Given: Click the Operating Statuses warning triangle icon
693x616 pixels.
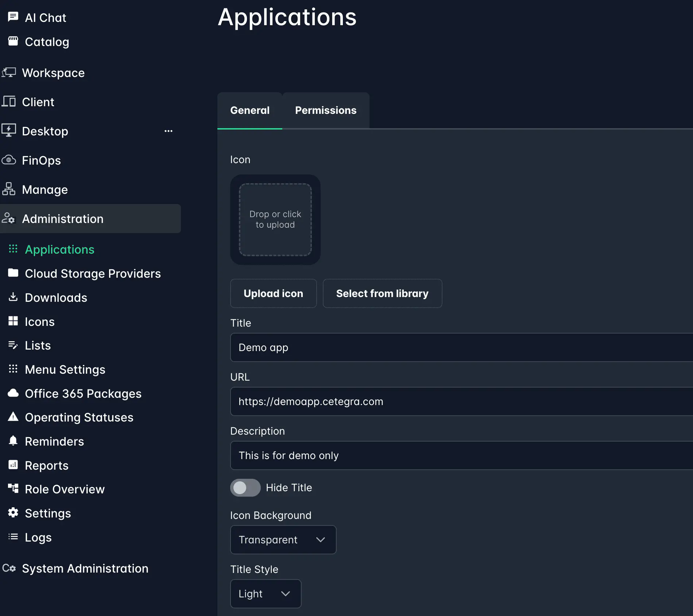Looking at the screenshot, I should pos(13,417).
